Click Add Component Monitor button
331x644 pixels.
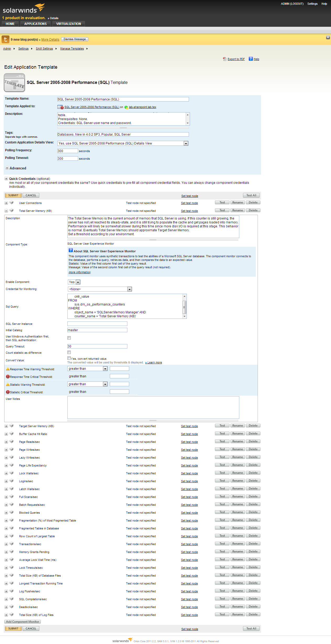pos(23,622)
